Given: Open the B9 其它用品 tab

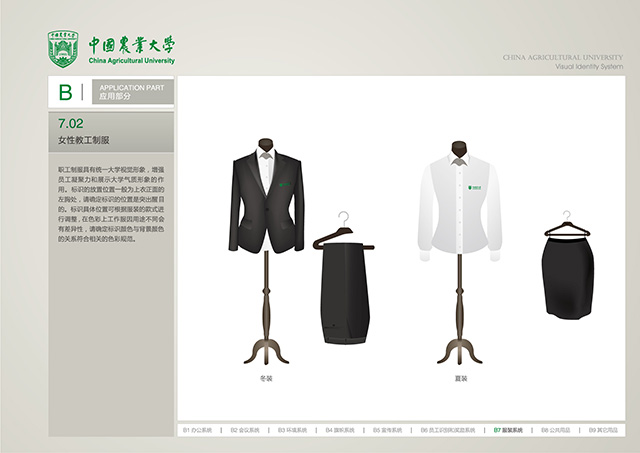Looking at the screenshot, I should click(x=603, y=430).
